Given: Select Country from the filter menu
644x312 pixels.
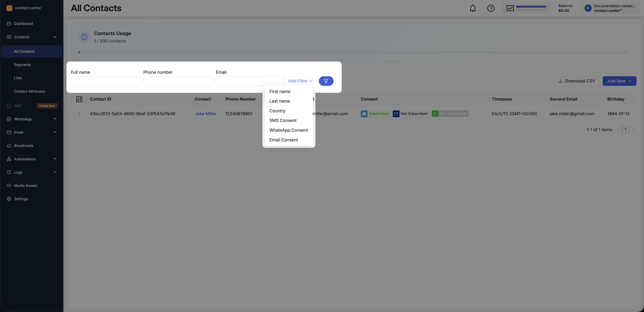Looking at the screenshot, I should (277, 111).
